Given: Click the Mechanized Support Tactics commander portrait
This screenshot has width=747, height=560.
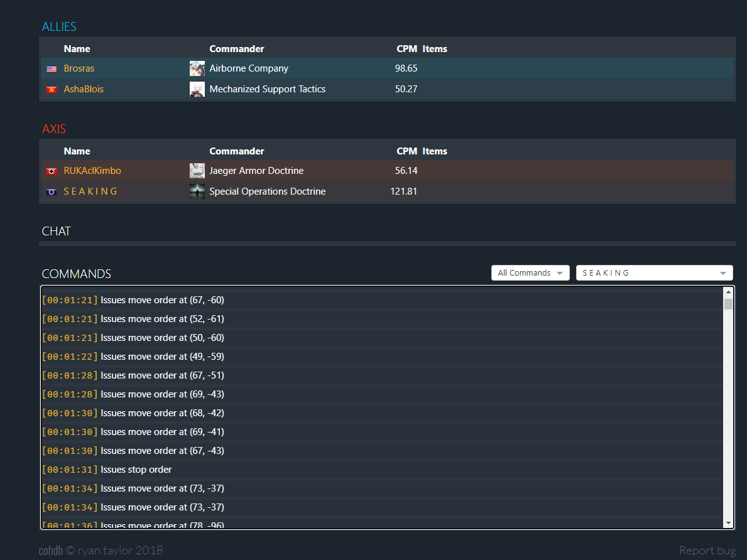Looking at the screenshot, I should [197, 89].
